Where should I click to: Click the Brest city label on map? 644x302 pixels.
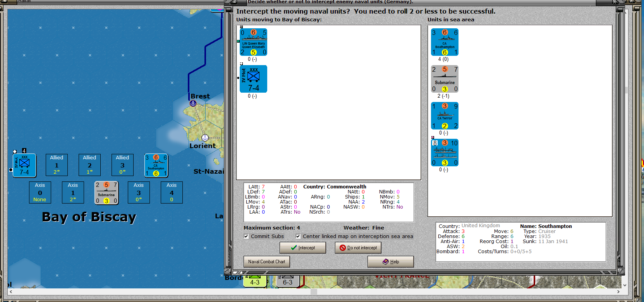pos(200,96)
